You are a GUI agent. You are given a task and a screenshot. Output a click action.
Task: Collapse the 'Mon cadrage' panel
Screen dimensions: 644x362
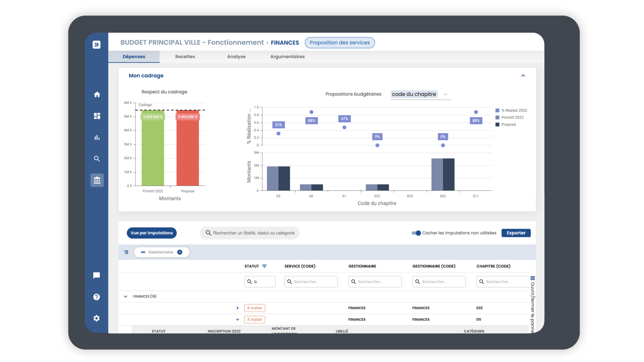pos(523,76)
